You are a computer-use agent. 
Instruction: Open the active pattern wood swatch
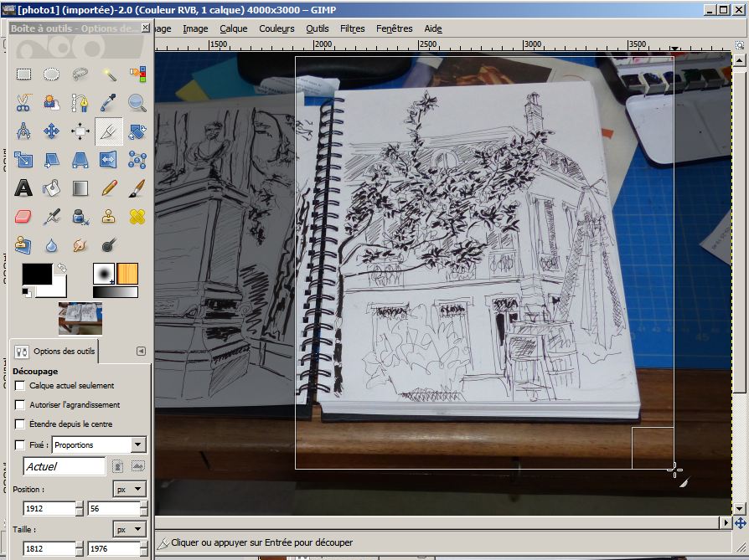(127, 274)
